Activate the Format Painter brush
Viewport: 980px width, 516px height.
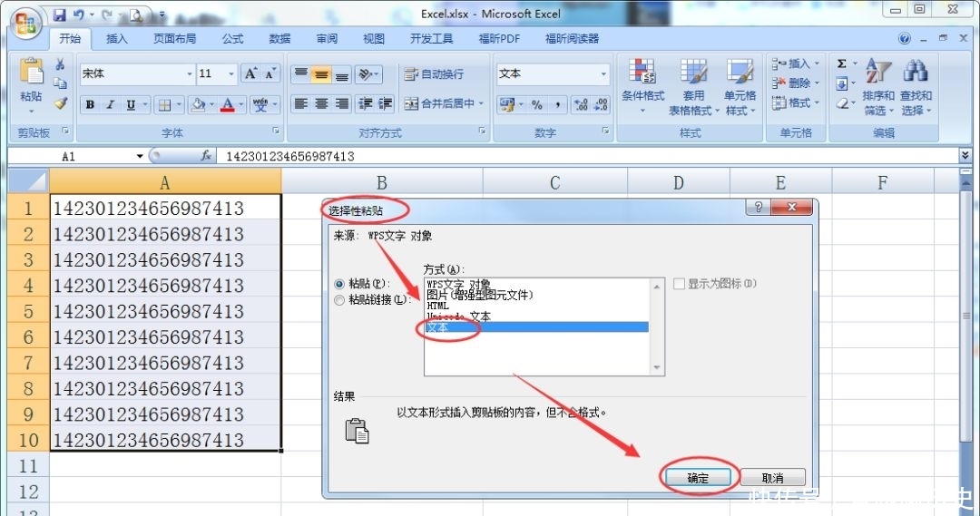coord(60,103)
